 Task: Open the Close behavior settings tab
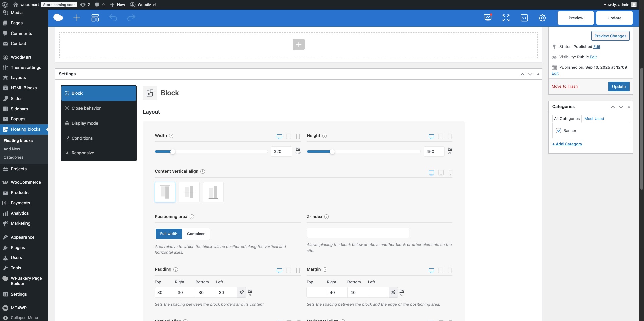coord(86,108)
